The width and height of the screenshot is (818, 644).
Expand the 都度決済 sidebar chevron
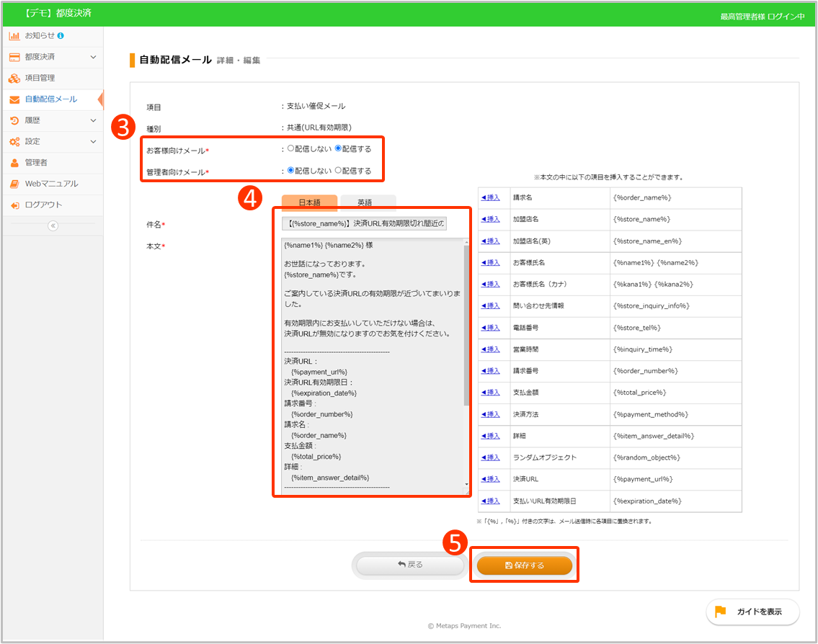(93, 57)
